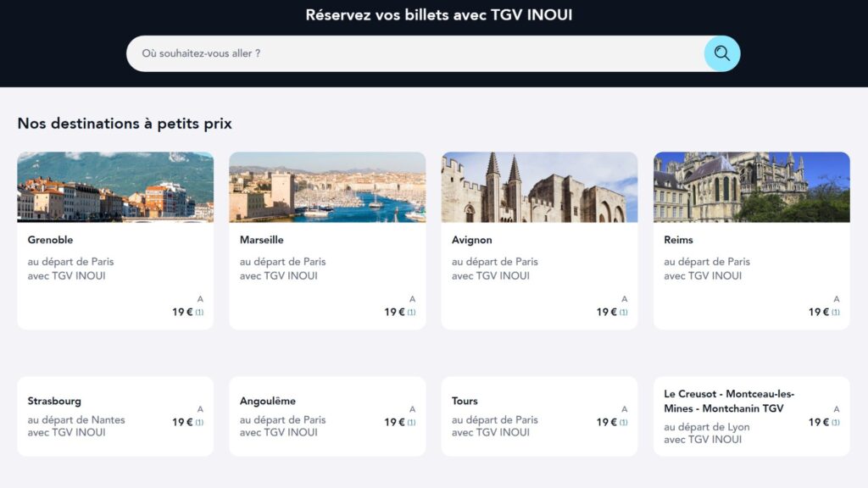
Task: Open the Strasbourg destination card
Action: pos(114,415)
